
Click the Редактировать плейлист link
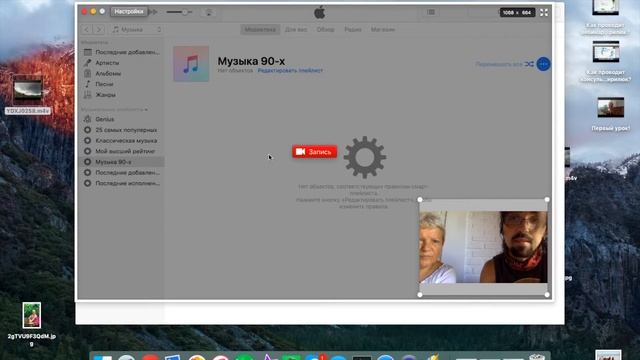pos(290,71)
